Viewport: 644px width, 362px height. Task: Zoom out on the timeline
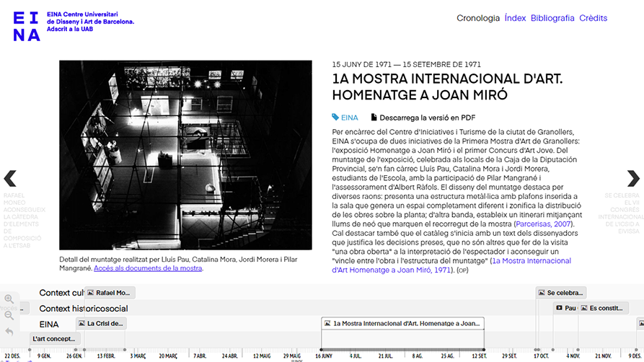9,316
